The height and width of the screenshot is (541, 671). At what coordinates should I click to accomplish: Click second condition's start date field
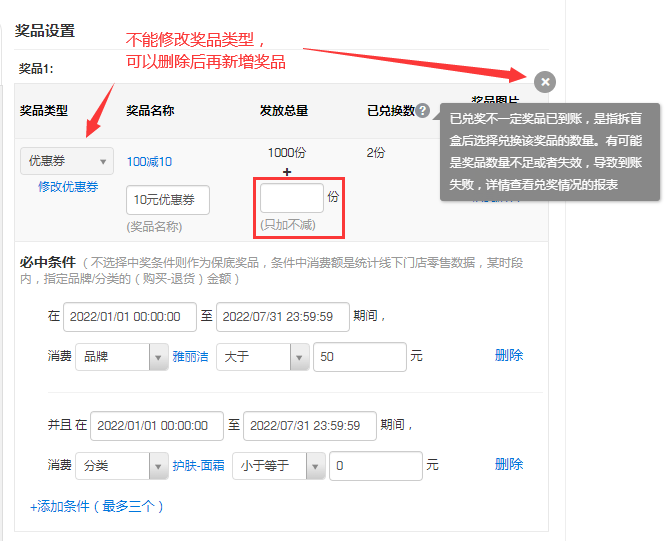pos(156,425)
